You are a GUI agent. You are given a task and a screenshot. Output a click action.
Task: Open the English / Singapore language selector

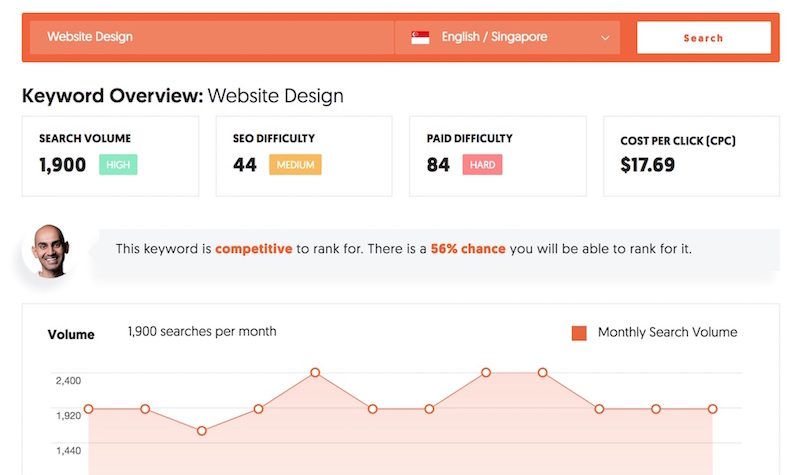coord(508,37)
